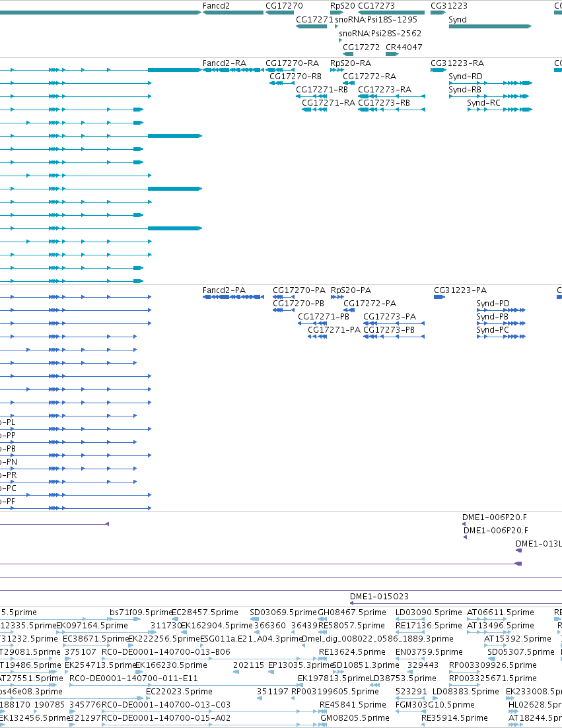562x728 pixels.
Task: Click the RpS20-PA protein label
Action: pyautogui.click(x=351, y=290)
